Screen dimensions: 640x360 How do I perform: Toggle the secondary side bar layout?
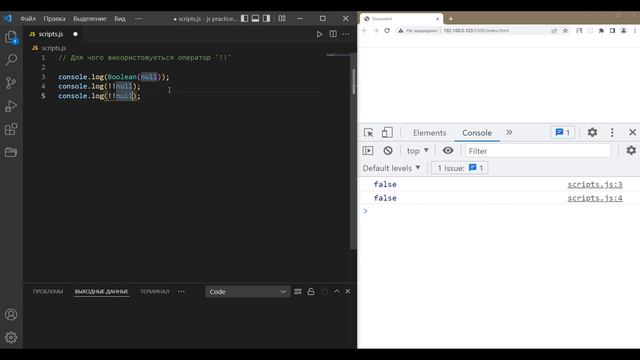(x=267, y=18)
